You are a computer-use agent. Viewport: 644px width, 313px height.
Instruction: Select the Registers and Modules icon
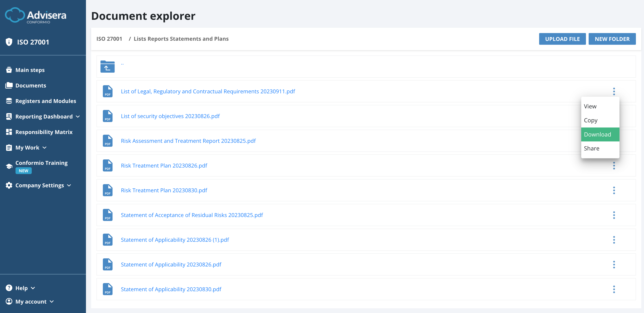tap(9, 101)
